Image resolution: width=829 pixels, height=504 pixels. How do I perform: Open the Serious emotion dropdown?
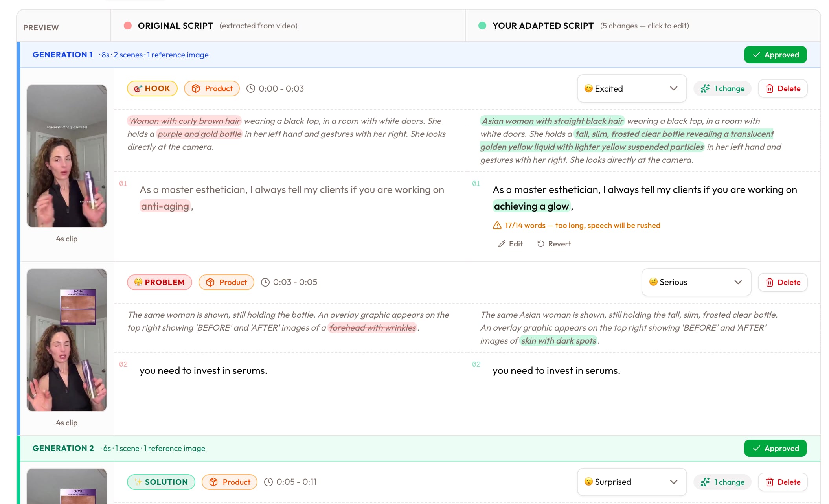click(696, 282)
